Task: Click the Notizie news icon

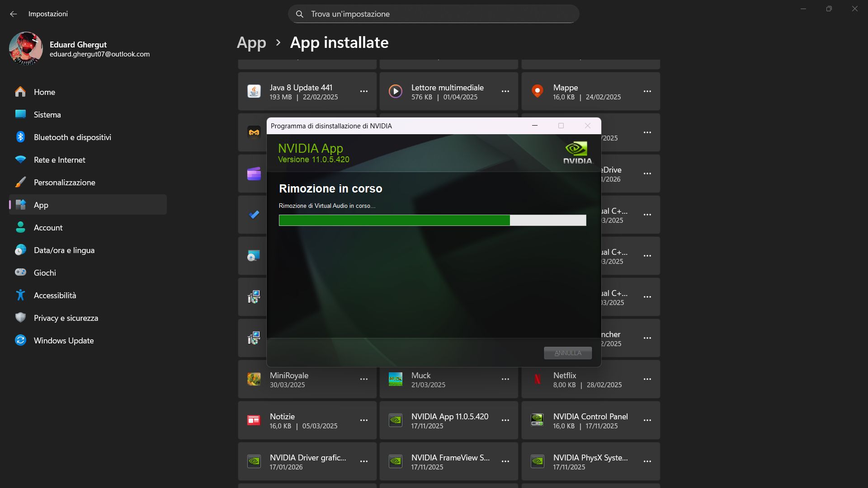Action: [x=254, y=420]
